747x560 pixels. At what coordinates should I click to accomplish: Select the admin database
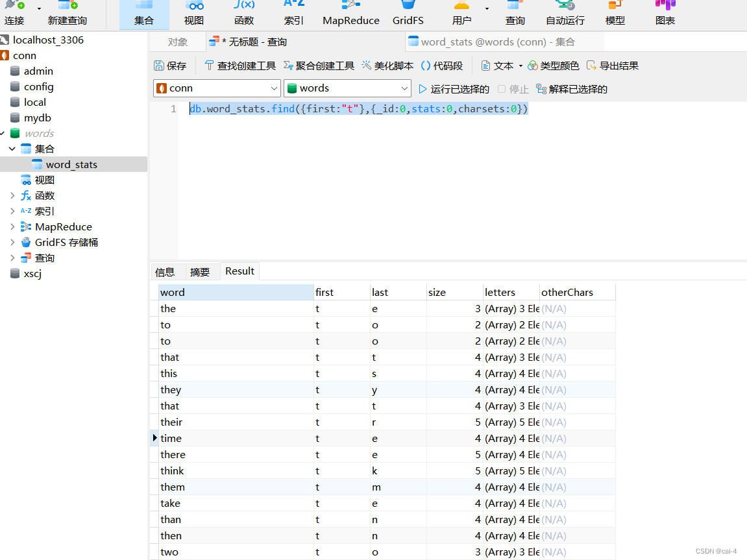(38, 71)
